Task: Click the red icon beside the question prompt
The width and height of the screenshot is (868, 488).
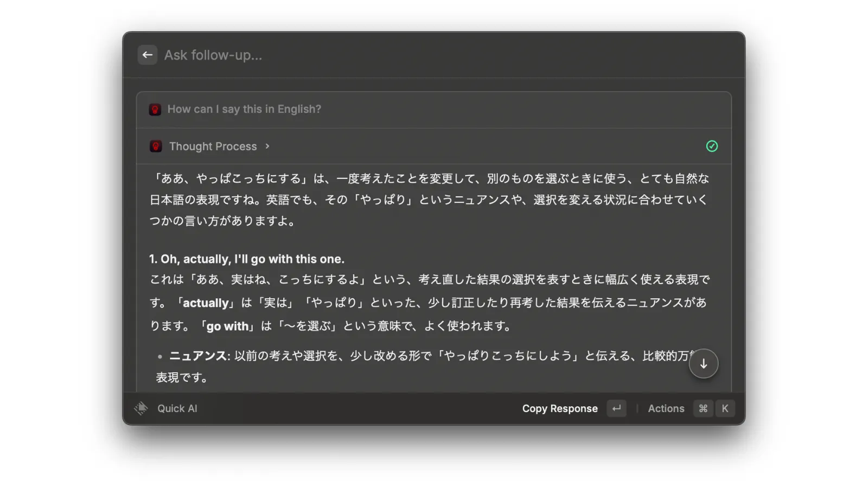Action: pos(155,110)
